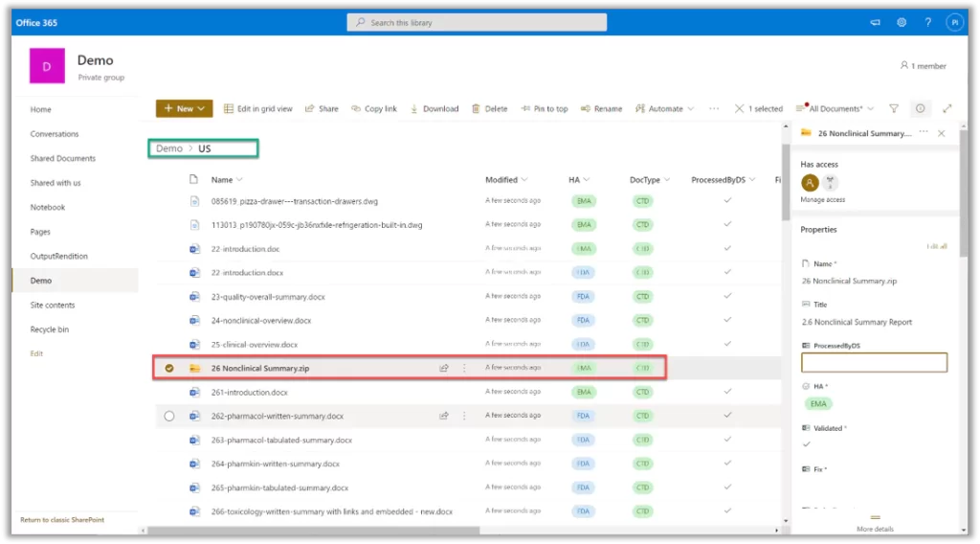Open OutputRendition in left navigation

tap(58, 256)
